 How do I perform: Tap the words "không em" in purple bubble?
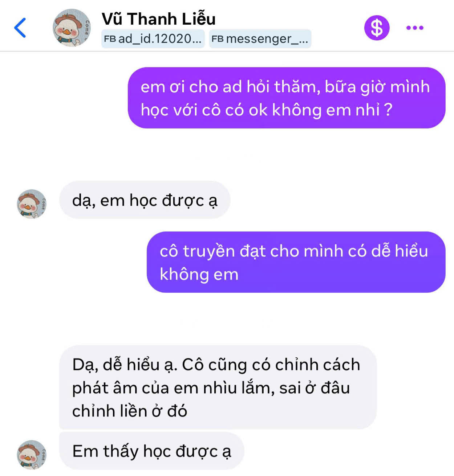pyautogui.click(x=199, y=274)
